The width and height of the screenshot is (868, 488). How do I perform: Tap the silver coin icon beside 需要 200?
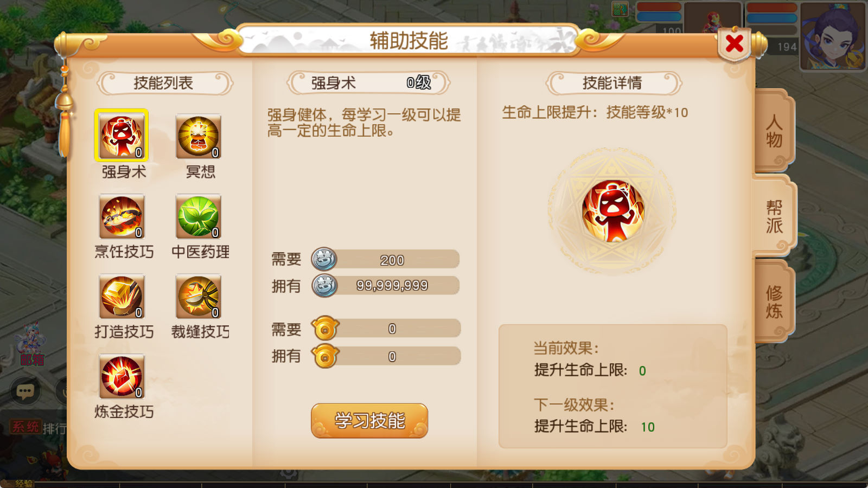click(324, 259)
